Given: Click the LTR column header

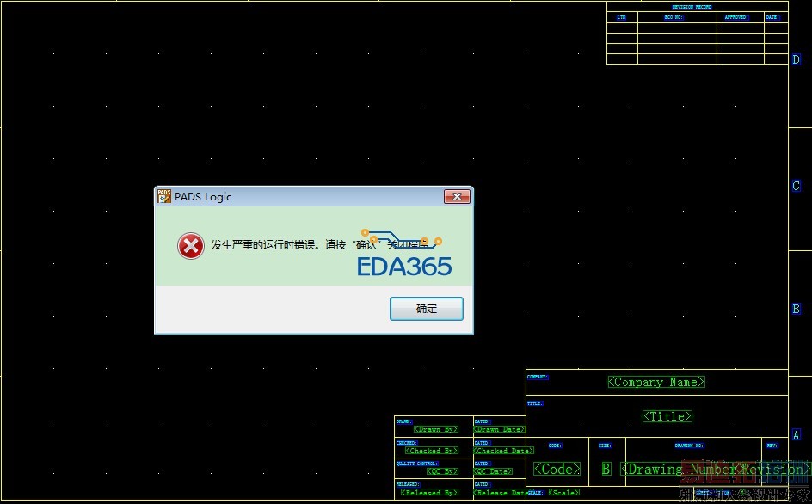Looking at the screenshot, I should click(x=621, y=17).
